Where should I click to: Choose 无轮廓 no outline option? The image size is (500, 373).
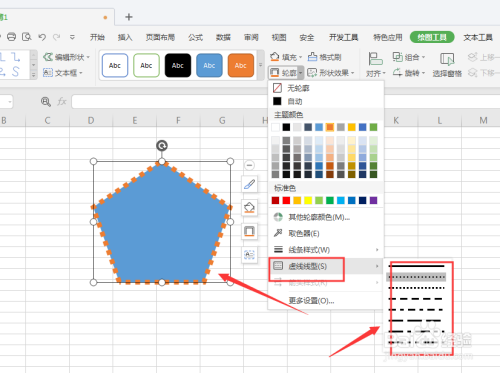tap(326, 88)
